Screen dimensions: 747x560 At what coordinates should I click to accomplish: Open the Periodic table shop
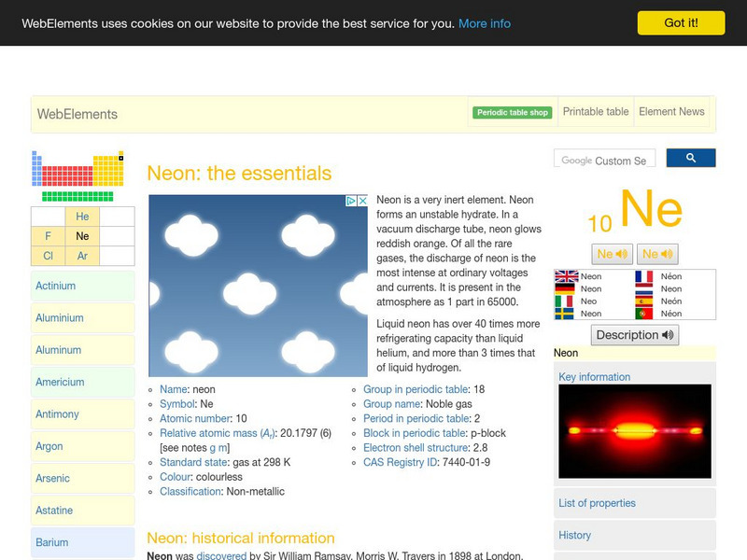(512, 110)
